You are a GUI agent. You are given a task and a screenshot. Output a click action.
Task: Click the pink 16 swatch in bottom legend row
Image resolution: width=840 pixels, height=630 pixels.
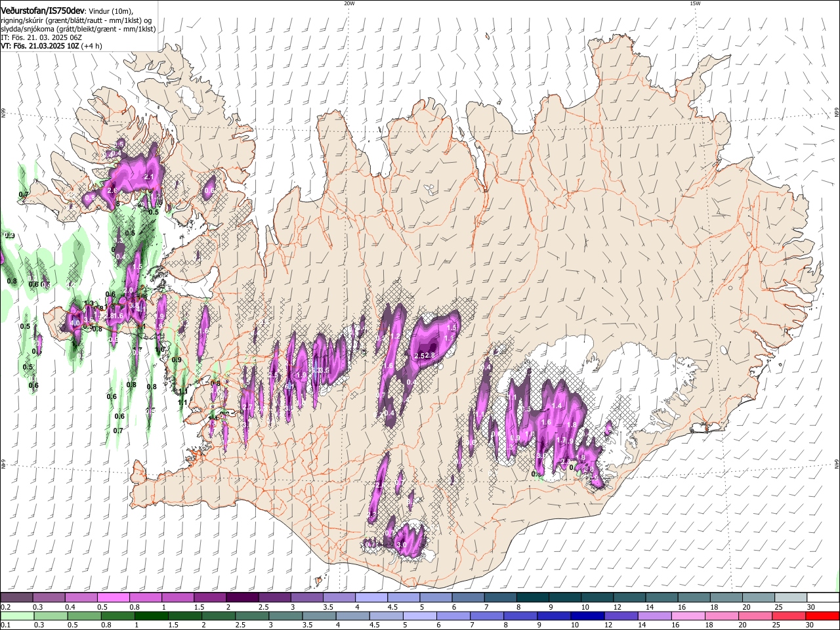688,616
